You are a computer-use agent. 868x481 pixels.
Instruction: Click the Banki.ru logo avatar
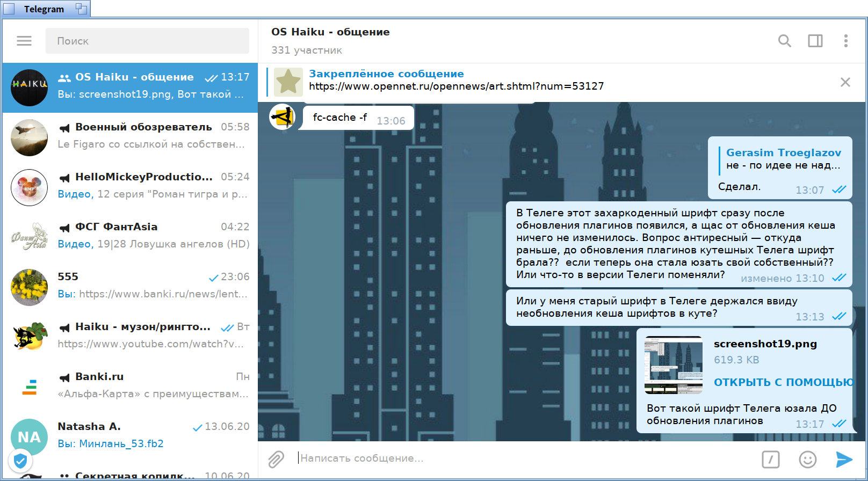point(30,387)
